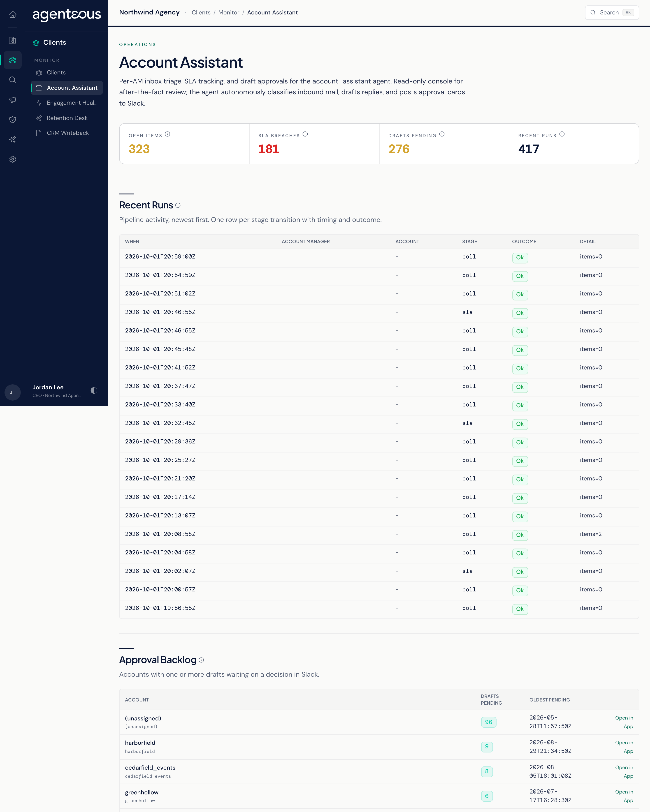Open harborfield row's Open in App link
Screen dimensions: 650x812
coord(624,747)
